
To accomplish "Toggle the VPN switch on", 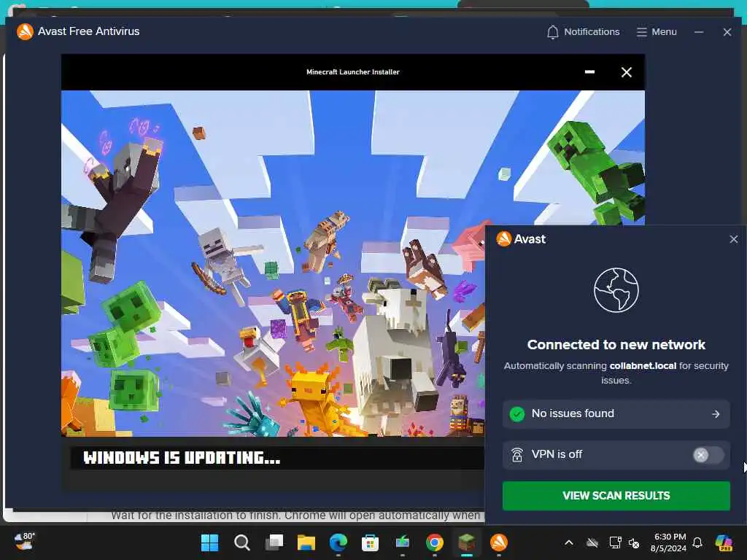I will [x=708, y=455].
